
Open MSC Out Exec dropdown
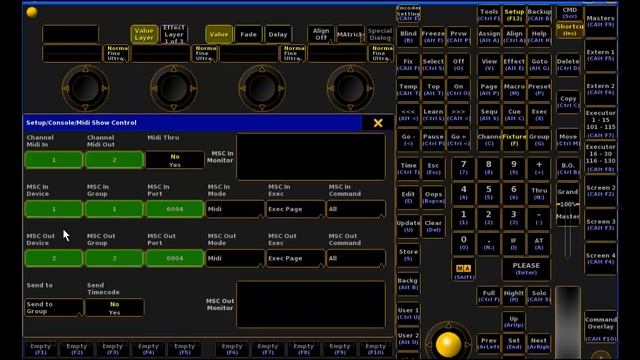pos(296,258)
